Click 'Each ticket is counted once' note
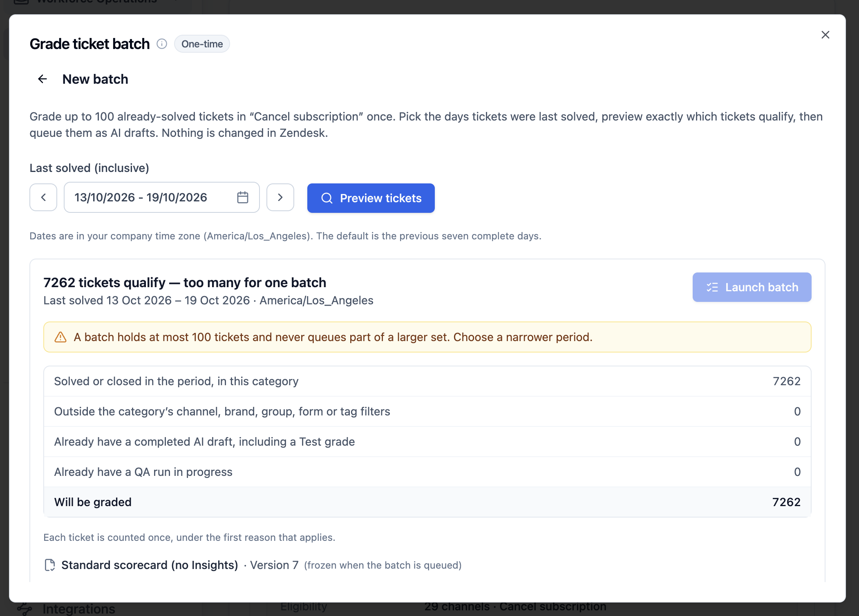 tap(189, 537)
